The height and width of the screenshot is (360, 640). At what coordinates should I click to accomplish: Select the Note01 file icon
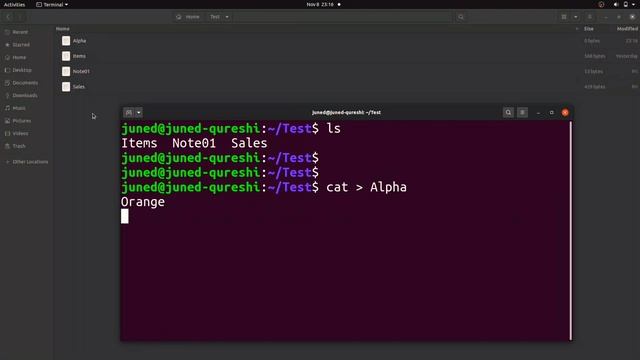pyautogui.click(x=66, y=71)
